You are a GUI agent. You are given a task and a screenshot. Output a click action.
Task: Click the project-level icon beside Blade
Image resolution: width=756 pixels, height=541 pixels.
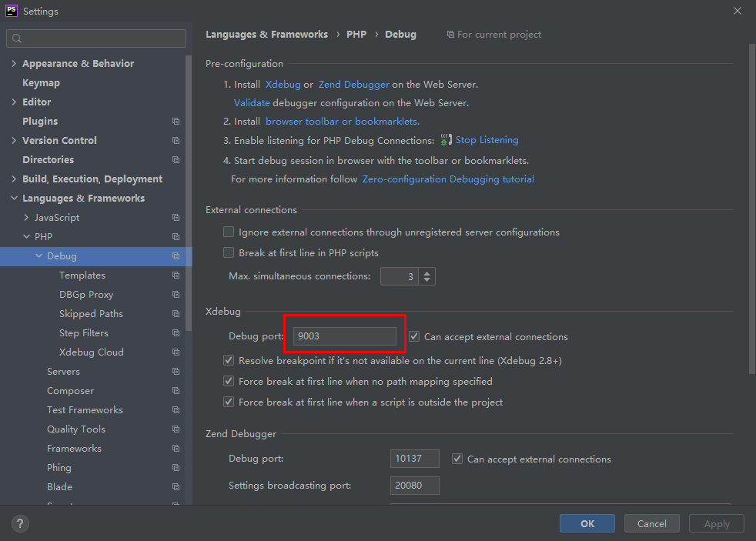tap(176, 488)
